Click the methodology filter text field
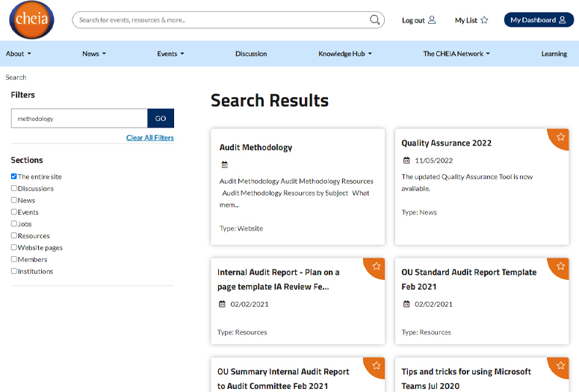The width and height of the screenshot is (579, 392). click(x=79, y=119)
